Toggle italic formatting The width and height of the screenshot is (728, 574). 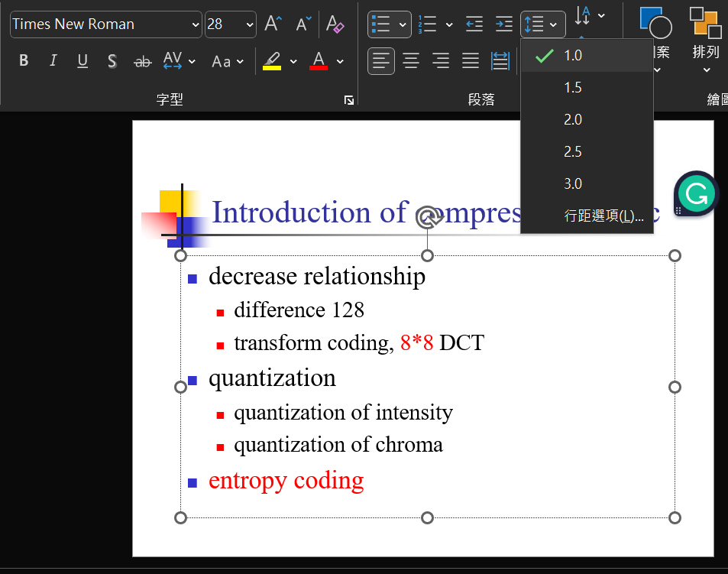(x=52, y=60)
